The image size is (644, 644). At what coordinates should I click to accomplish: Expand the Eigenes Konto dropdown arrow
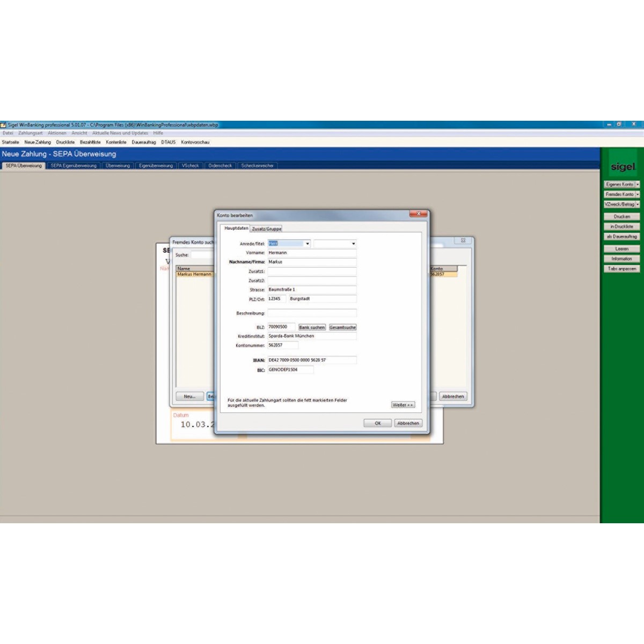click(x=638, y=184)
